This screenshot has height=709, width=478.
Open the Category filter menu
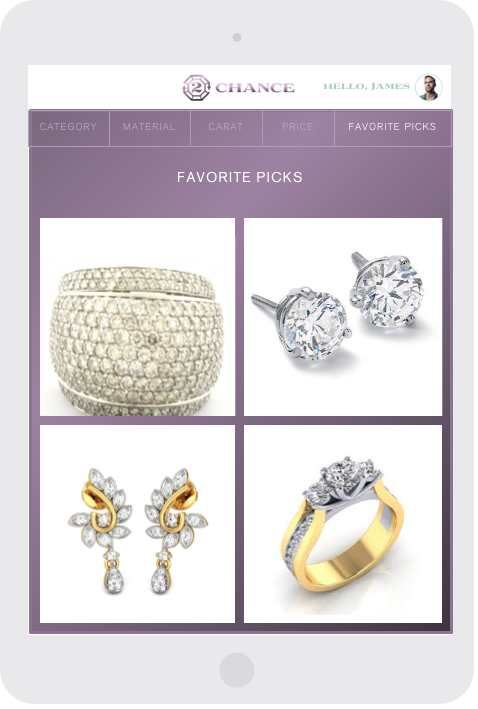(x=69, y=127)
